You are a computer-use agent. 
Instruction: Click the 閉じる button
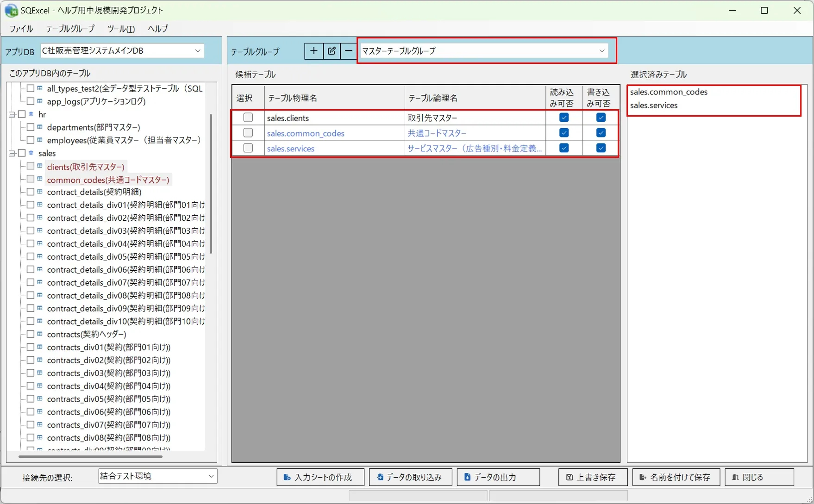point(759,477)
